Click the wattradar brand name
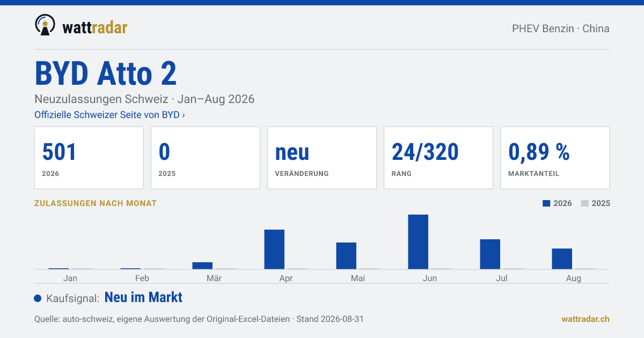Image resolution: width=644 pixels, height=338 pixels. [x=95, y=27]
